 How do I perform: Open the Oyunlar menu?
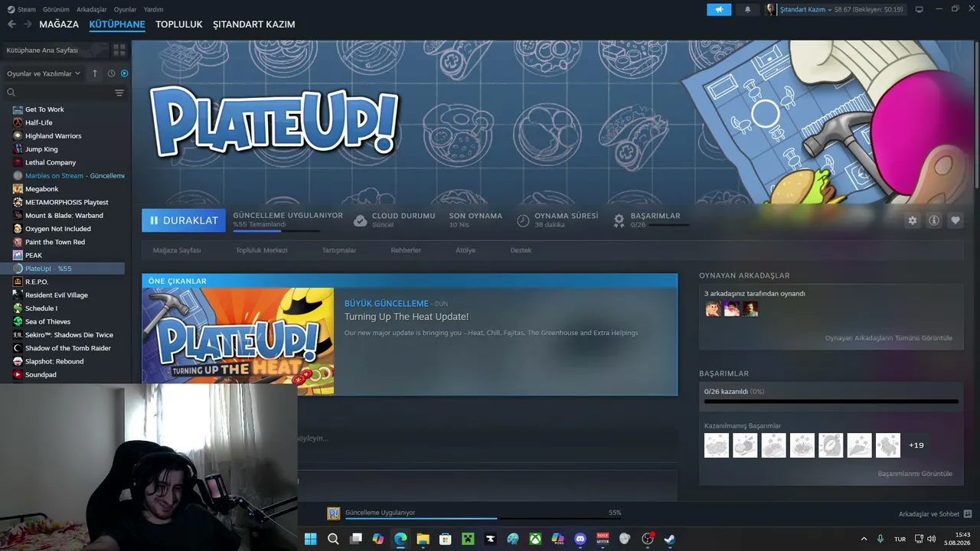(x=125, y=9)
